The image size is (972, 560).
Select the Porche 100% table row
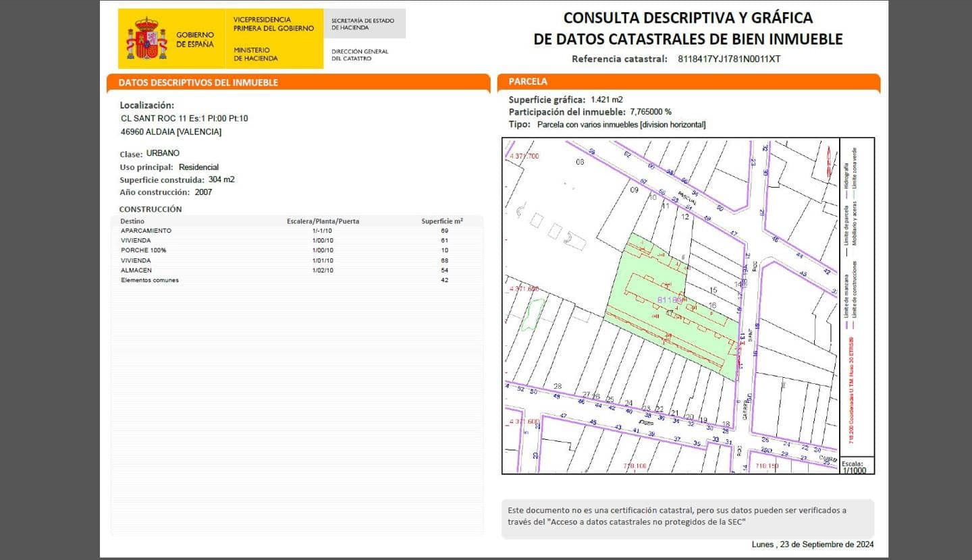(x=296, y=250)
